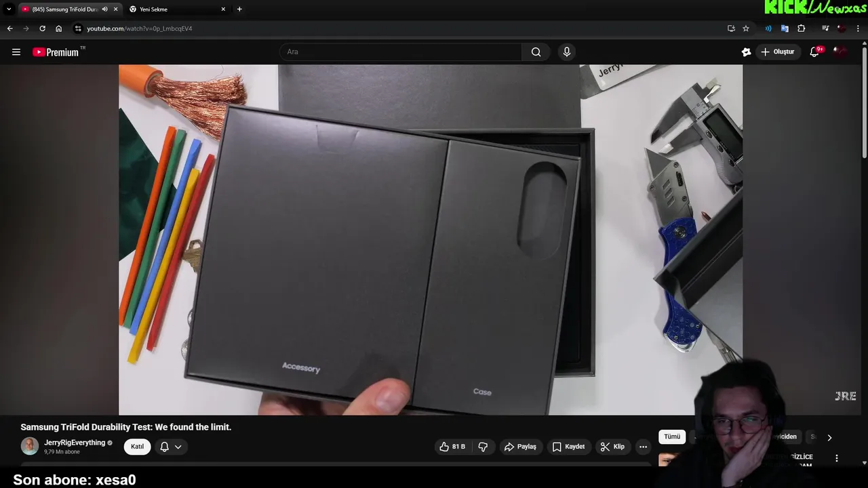Open the Chrome profile avatar
Image resolution: width=868 pixels, height=488 pixels.
point(842,28)
